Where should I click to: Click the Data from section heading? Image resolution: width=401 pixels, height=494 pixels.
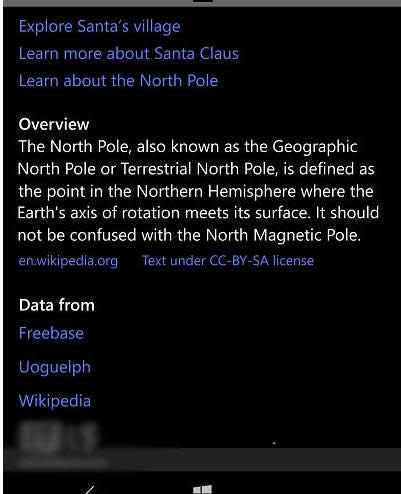[57, 305]
